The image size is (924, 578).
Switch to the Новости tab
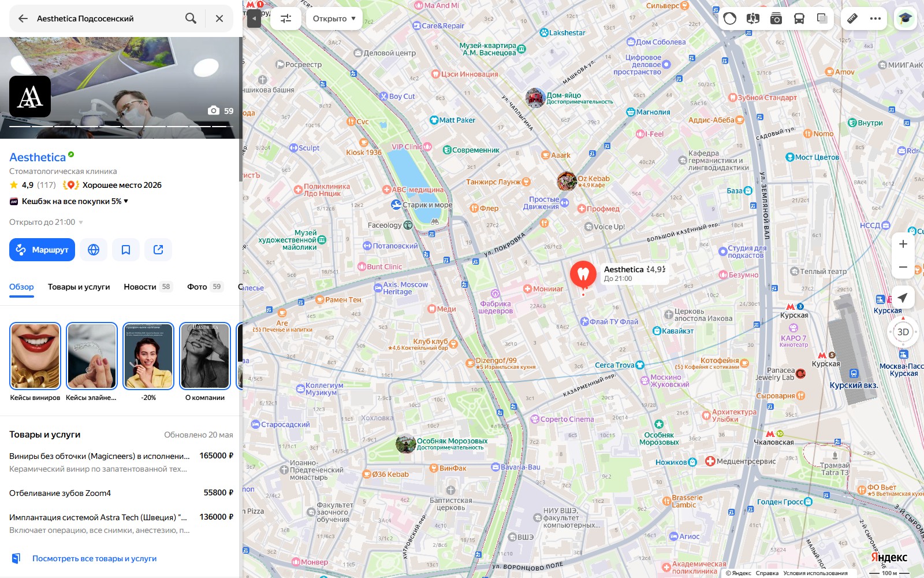(148, 287)
